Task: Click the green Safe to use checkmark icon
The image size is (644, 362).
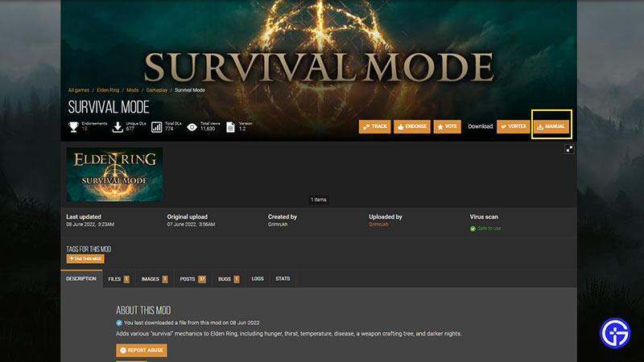Action: coord(473,228)
